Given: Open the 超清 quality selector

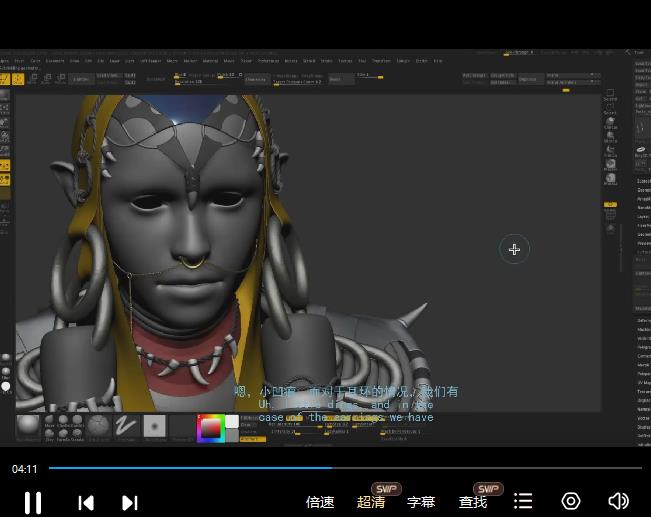Looking at the screenshot, I should coord(371,502).
